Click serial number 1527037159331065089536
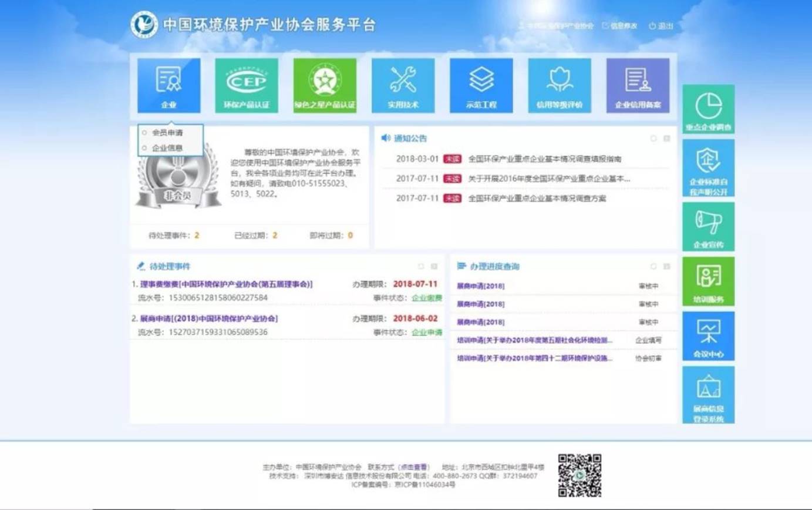The width and height of the screenshot is (812, 510). tap(218, 332)
